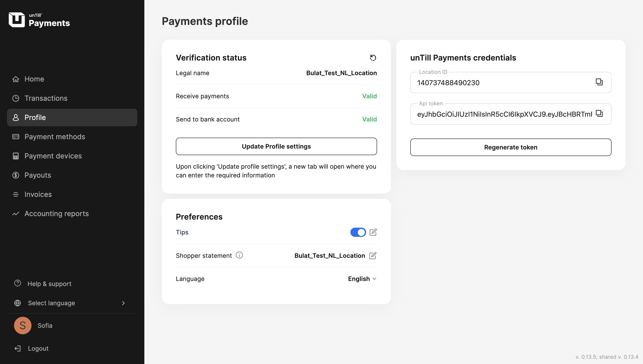Open Sofia's user avatar
Viewport: 643px width, 364px height.
[23, 326]
